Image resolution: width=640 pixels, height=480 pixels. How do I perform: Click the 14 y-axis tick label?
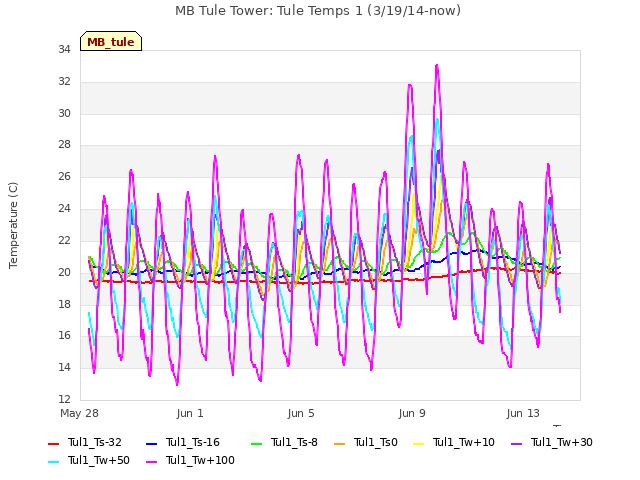(64, 367)
